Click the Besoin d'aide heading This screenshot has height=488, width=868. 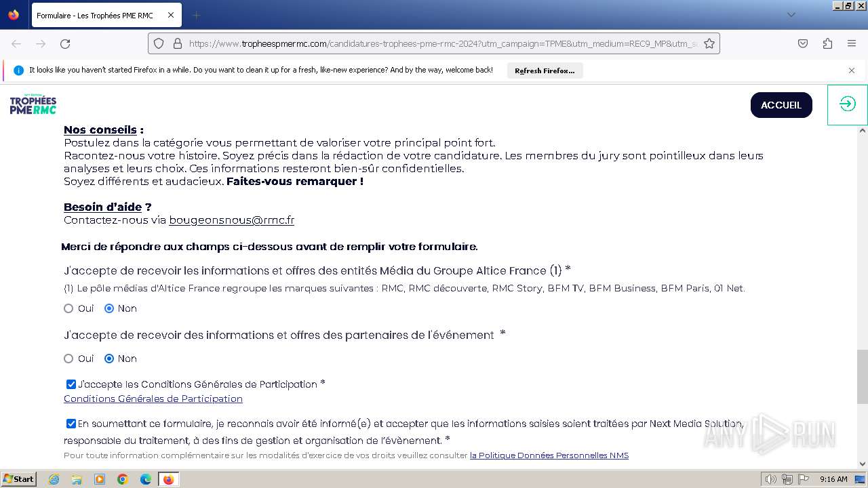(103, 207)
